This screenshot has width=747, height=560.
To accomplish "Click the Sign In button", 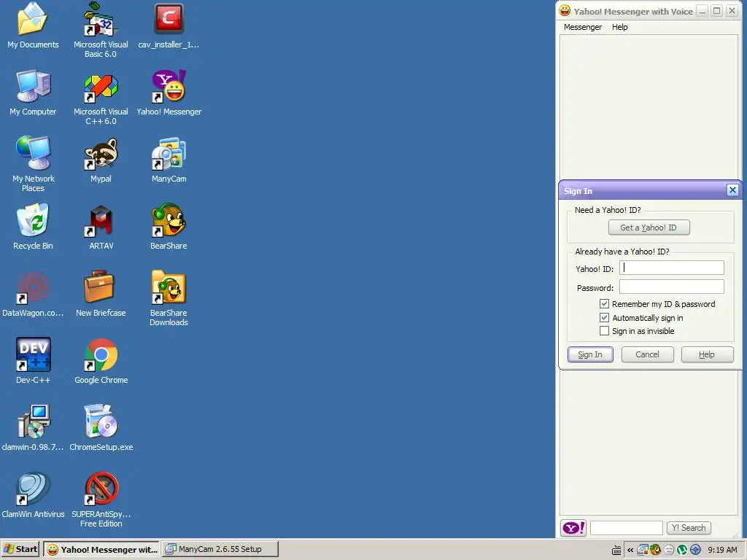I will click(590, 355).
